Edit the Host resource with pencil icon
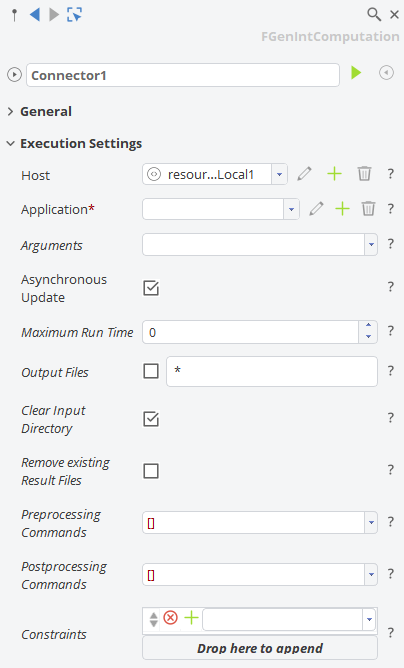 click(304, 174)
